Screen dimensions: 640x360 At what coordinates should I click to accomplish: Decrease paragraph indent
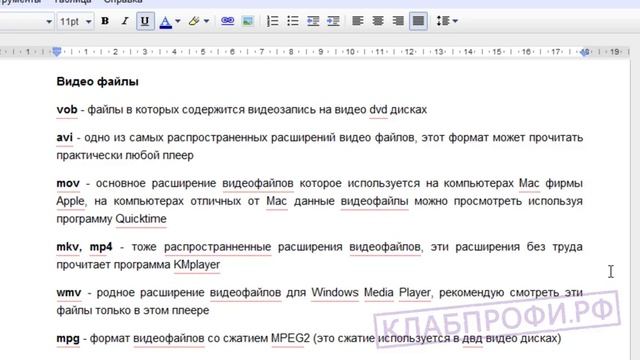[313, 21]
